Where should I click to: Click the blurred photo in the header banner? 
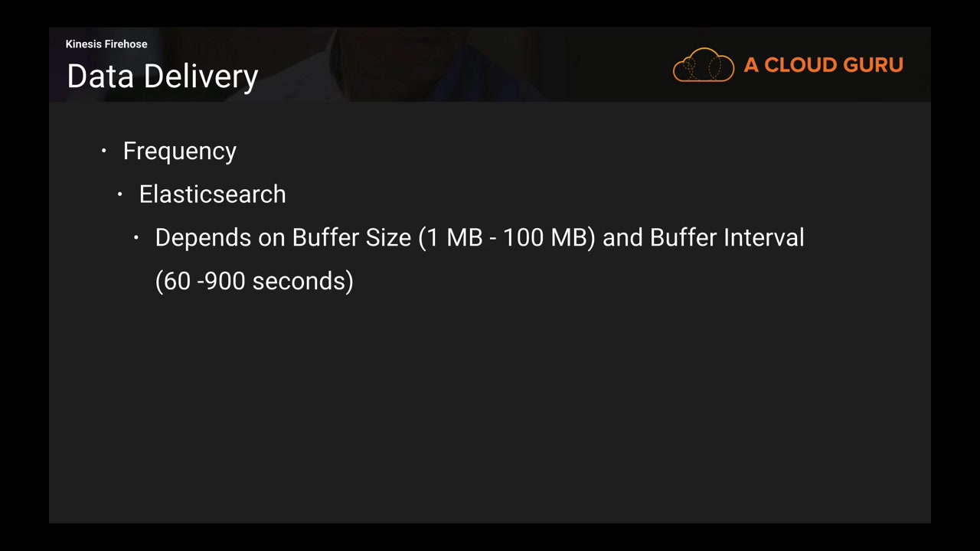tap(429, 65)
